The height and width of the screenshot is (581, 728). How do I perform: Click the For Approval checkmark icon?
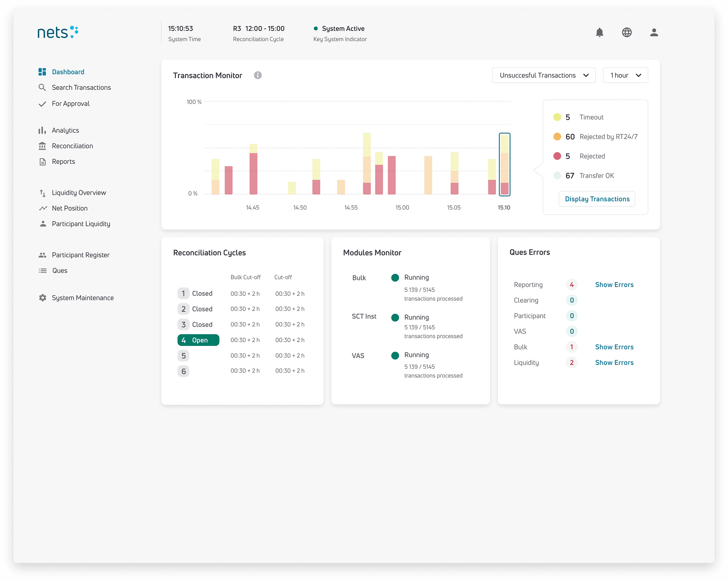click(x=42, y=104)
